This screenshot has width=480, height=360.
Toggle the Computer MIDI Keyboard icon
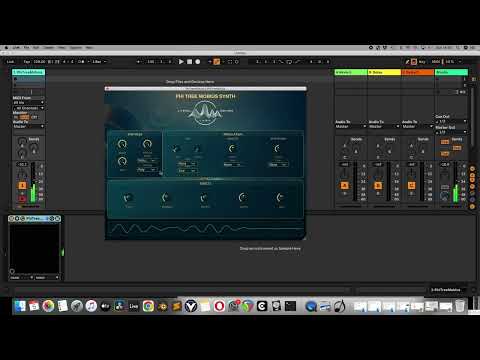pyautogui.click(x=414, y=62)
